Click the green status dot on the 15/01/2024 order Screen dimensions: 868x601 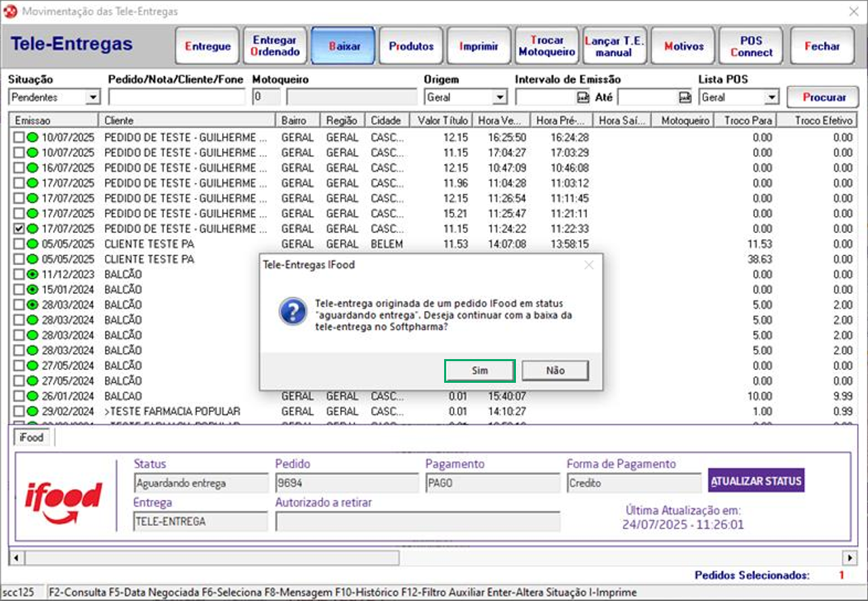pos(32,289)
